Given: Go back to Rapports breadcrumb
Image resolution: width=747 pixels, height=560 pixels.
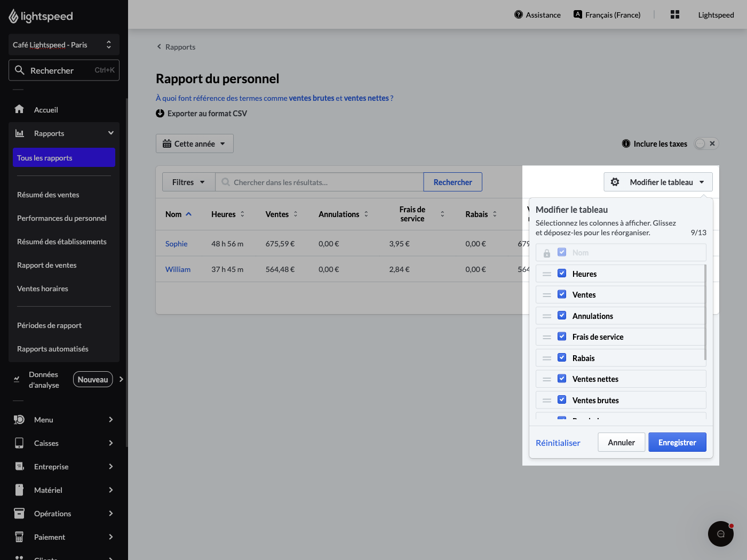Looking at the screenshot, I should (x=176, y=47).
